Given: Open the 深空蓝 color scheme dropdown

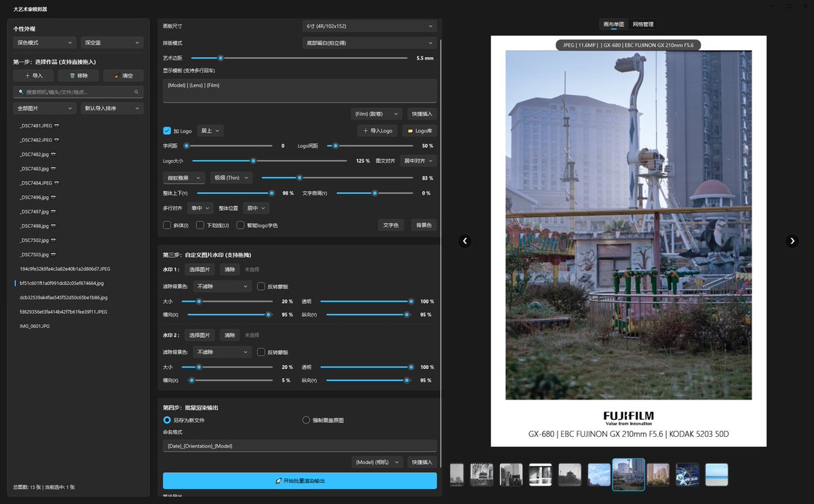Looking at the screenshot, I should pyautogui.click(x=112, y=43).
